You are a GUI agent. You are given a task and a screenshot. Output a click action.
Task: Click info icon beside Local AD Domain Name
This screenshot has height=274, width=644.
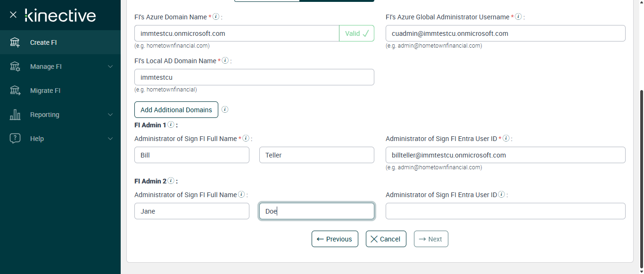tap(225, 60)
